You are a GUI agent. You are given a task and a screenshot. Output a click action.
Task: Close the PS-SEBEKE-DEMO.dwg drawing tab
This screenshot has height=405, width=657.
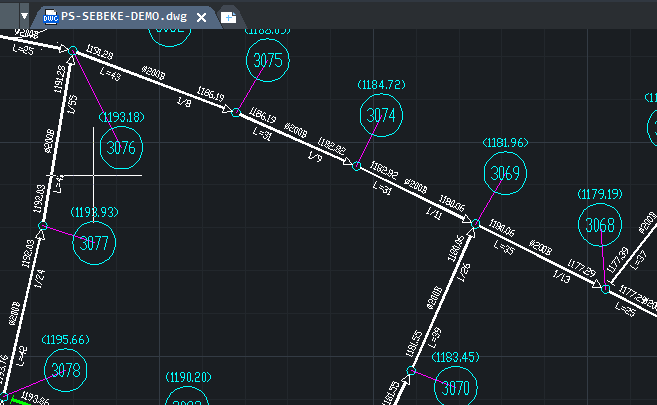[x=202, y=17]
